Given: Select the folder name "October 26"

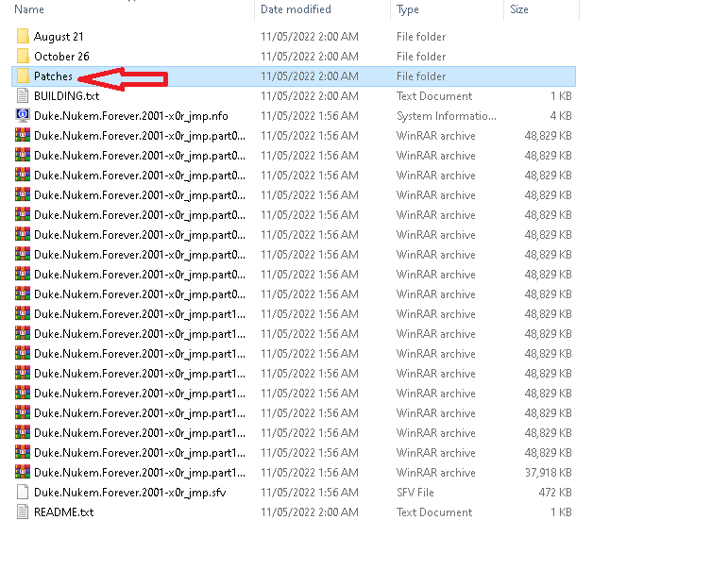Looking at the screenshot, I should tap(61, 57).
